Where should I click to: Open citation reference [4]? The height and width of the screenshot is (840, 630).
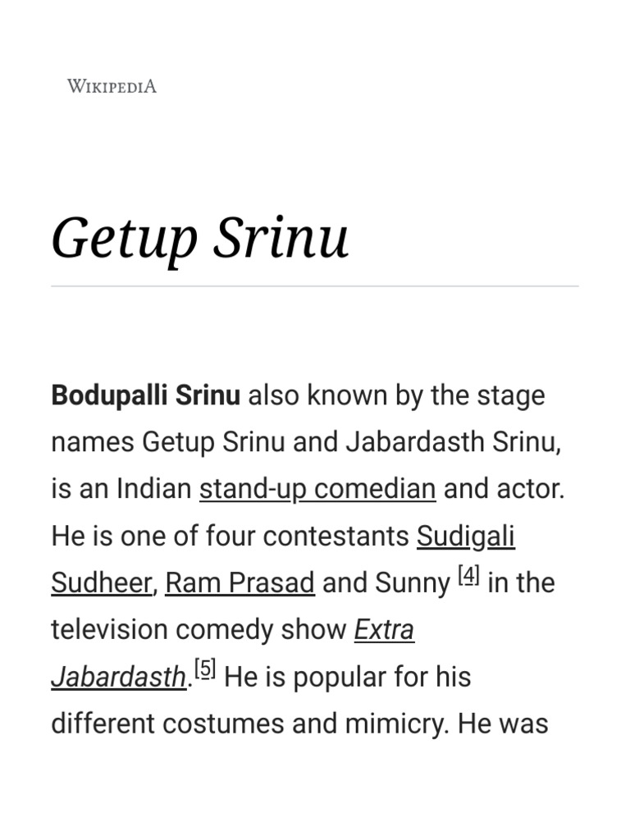point(468,576)
